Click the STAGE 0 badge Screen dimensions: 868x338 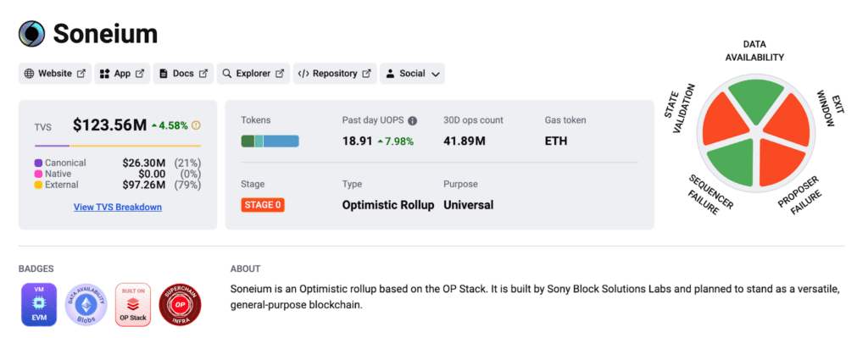pyautogui.click(x=263, y=205)
